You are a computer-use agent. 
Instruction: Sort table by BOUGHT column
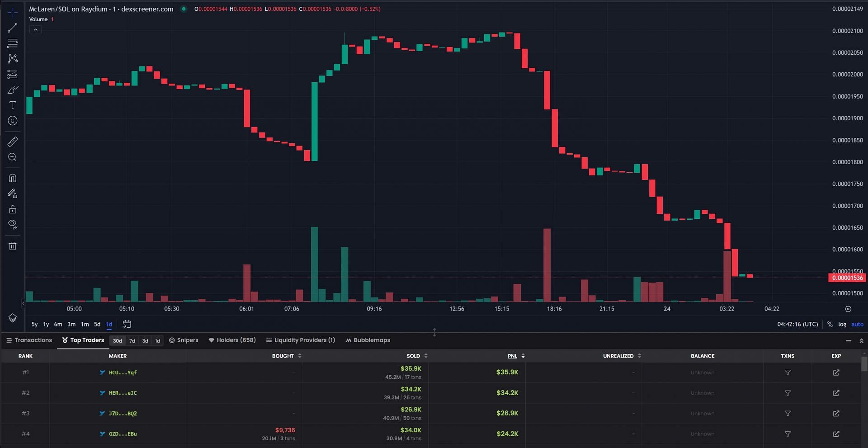point(287,356)
